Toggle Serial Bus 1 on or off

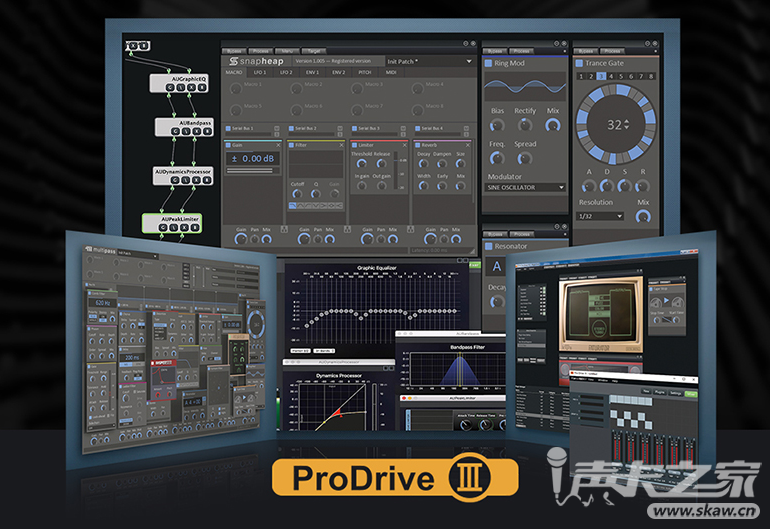click(228, 128)
